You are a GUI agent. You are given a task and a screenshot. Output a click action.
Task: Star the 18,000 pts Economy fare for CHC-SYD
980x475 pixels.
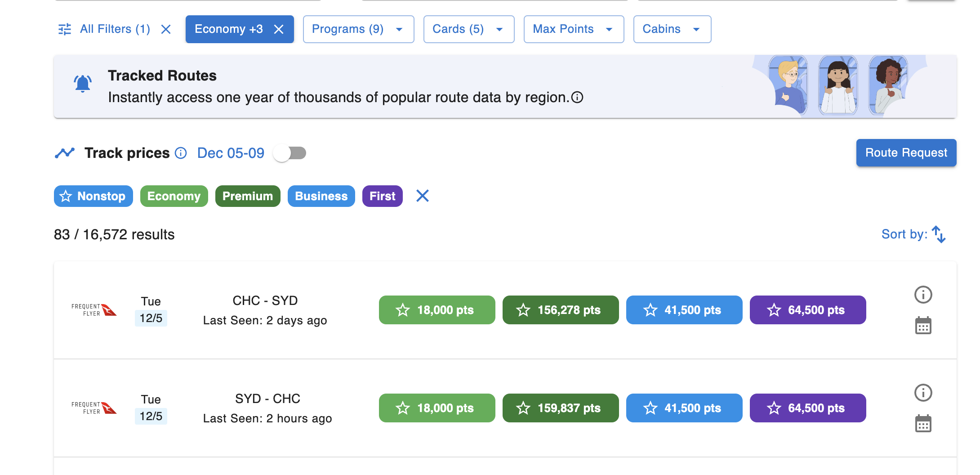coord(402,309)
